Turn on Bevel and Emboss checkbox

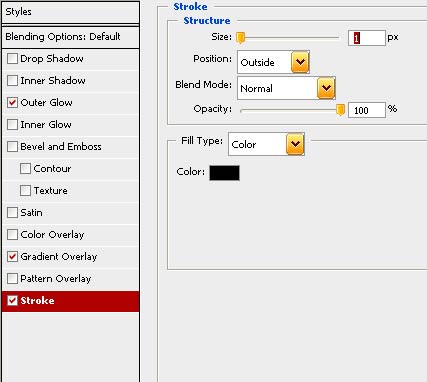(x=12, y=147)
